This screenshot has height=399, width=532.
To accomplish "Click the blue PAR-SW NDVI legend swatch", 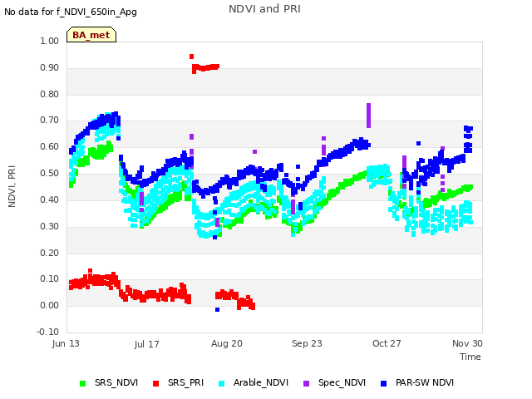I will tap(384, 383).
